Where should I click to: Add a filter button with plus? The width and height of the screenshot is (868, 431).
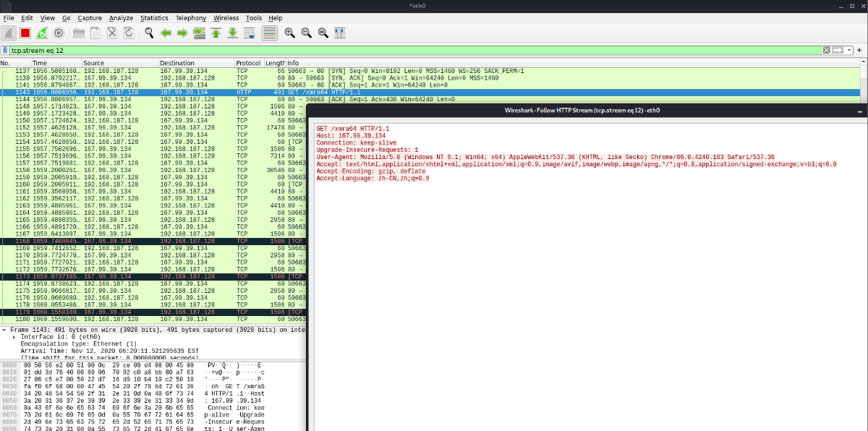click(x=859, y=51)
